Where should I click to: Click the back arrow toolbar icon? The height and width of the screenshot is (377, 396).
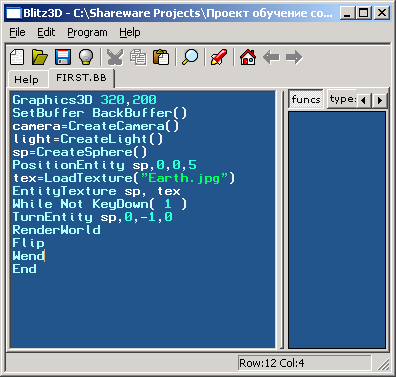click(271, 57)
